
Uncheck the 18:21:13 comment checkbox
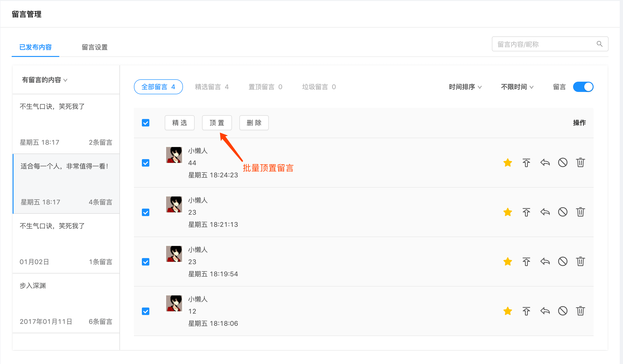[146, 212]
